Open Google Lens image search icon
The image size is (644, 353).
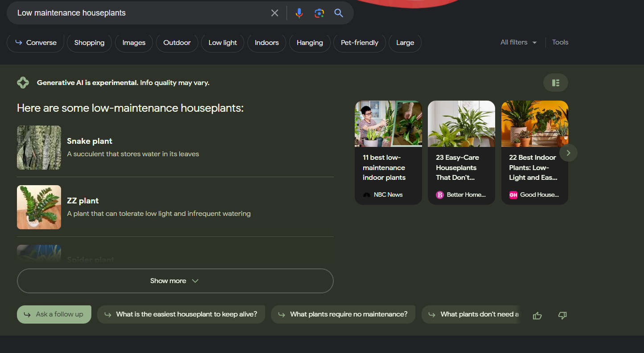(x=319, y=13)
